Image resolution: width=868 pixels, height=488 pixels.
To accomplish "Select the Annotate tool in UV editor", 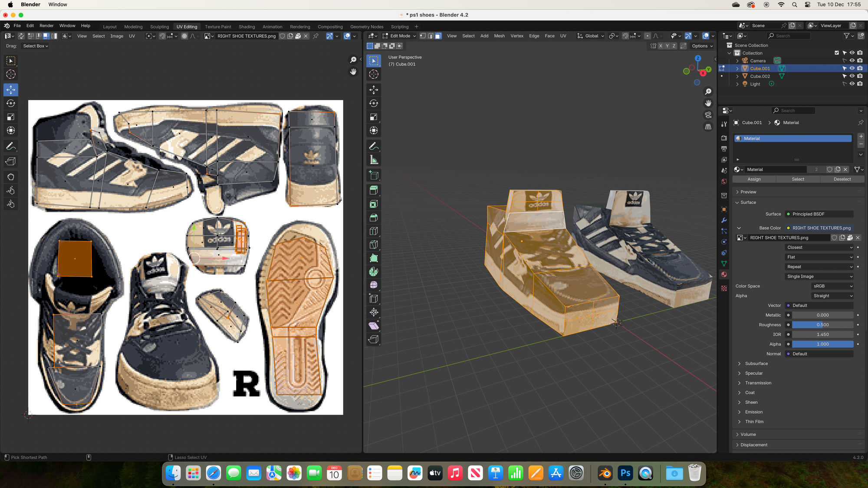I will tap(11, 146).
